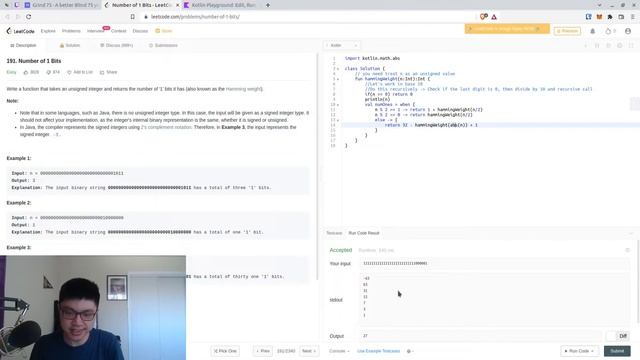This screenshot has height=360, width=640.
Task: Switch to the Submissions tab
Action: (163, 45)
